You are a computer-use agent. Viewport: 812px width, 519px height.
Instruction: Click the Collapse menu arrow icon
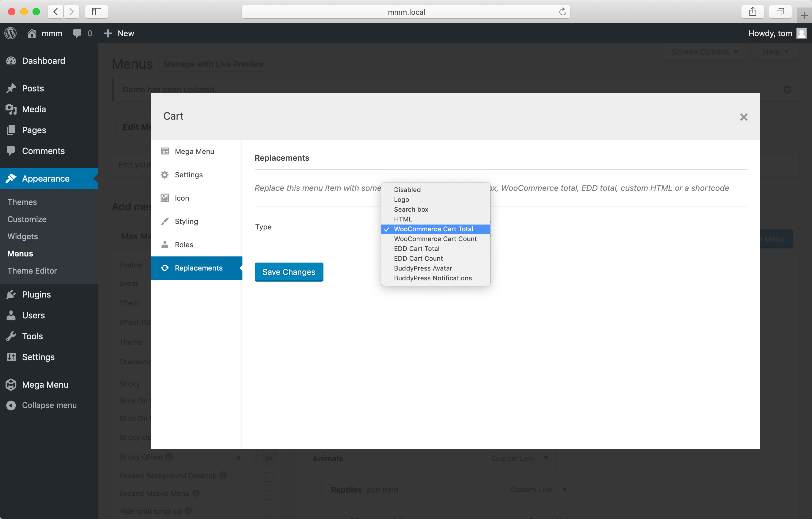coord(11,405)
